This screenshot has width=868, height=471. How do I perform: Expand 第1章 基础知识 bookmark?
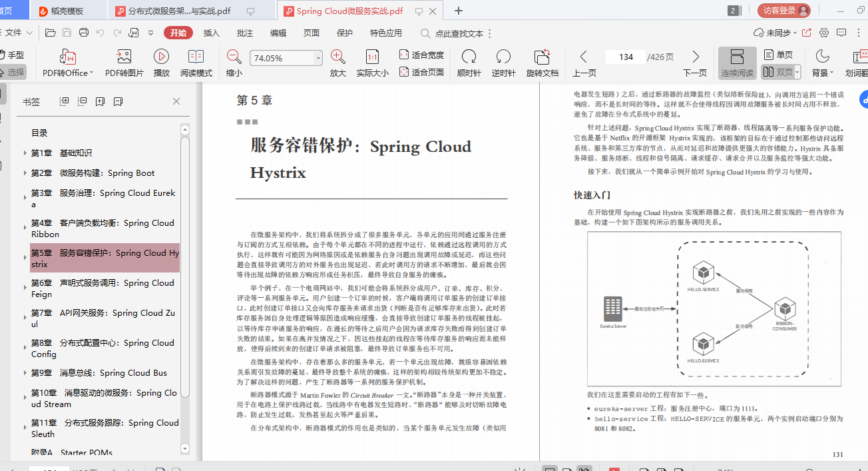coord(25,153)
